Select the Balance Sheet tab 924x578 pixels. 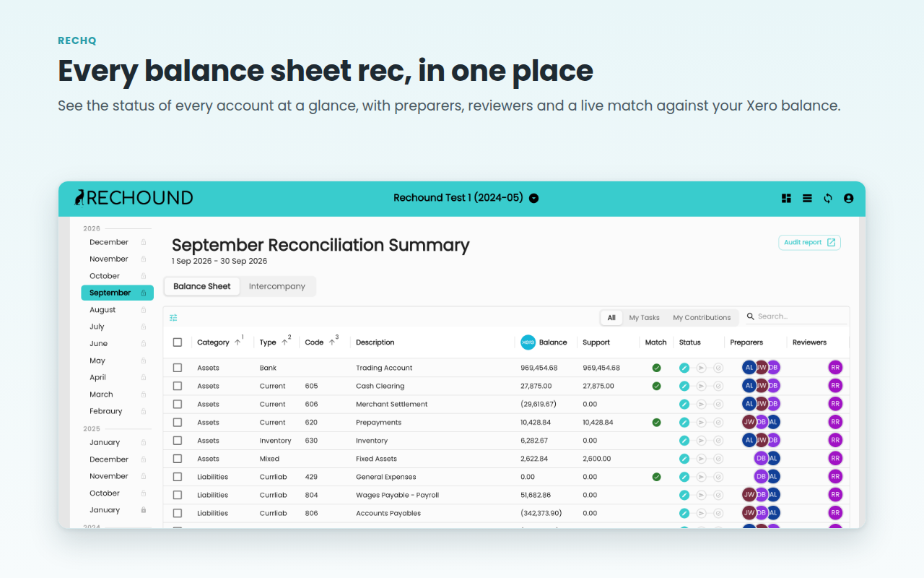point(202,286)
